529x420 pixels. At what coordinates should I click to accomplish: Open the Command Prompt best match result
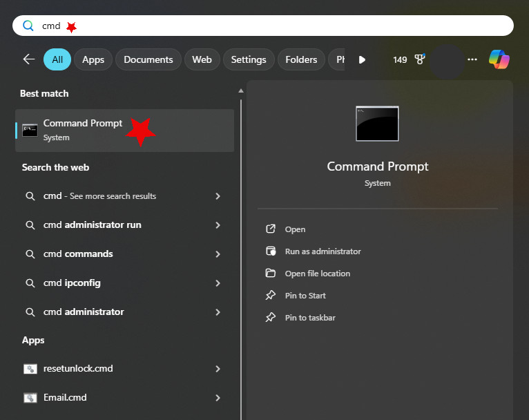pos(124,131)
